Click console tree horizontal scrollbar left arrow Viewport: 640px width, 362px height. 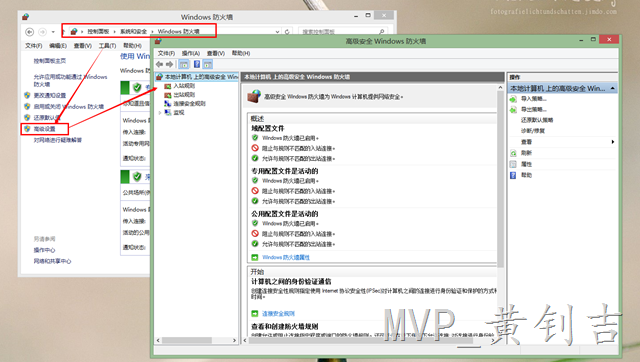(x=158, y=340)
